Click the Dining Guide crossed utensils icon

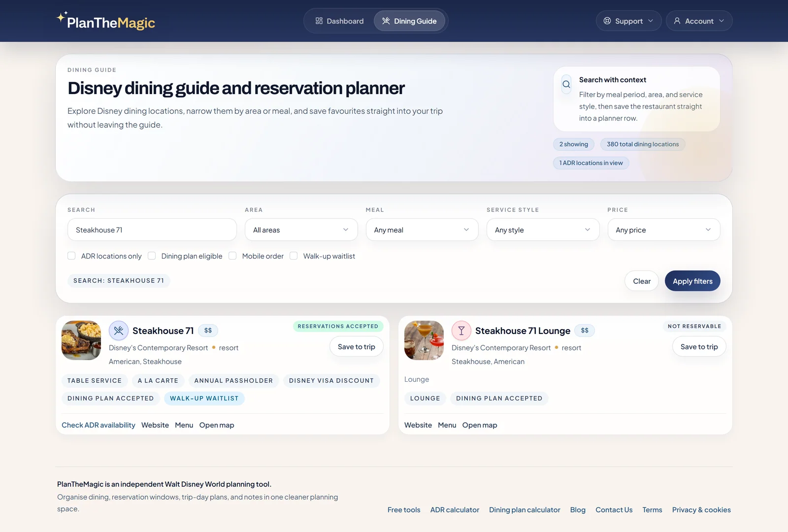click(x=386, y=21)
